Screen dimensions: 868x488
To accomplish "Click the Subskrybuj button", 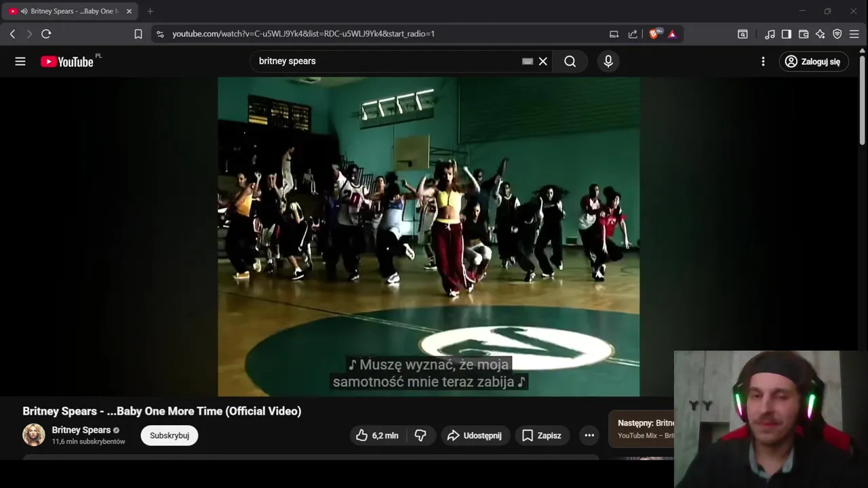I will point(170,435).
